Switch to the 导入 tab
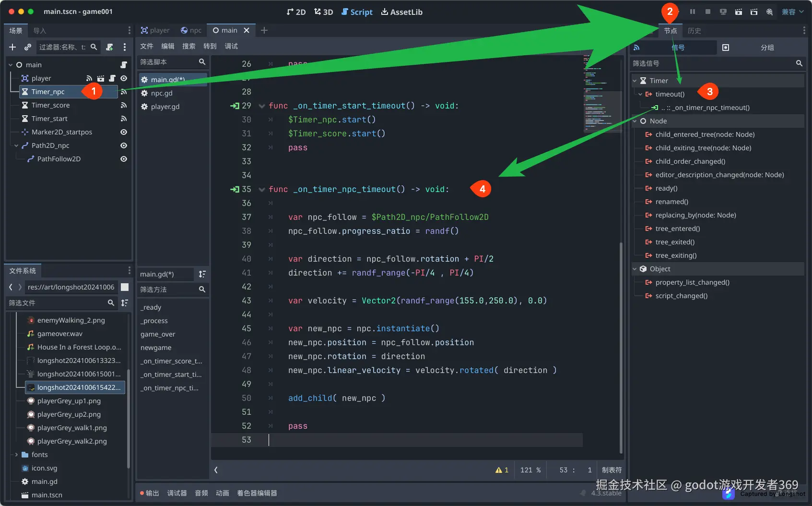The height and width of the screenshot is (506, 812). pos(40,31)
